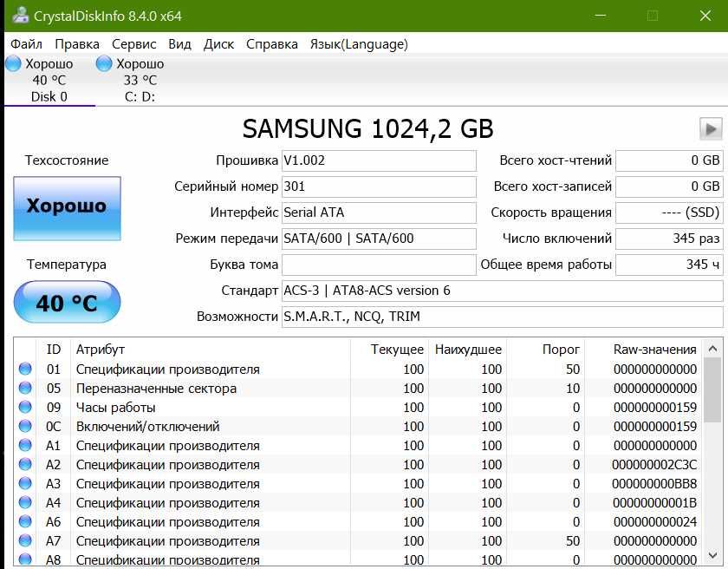This screenshot has width=728, height=569.
Task: Click the status orb for attribute 05
Action: pyautogui.click(x=25, y=388)
